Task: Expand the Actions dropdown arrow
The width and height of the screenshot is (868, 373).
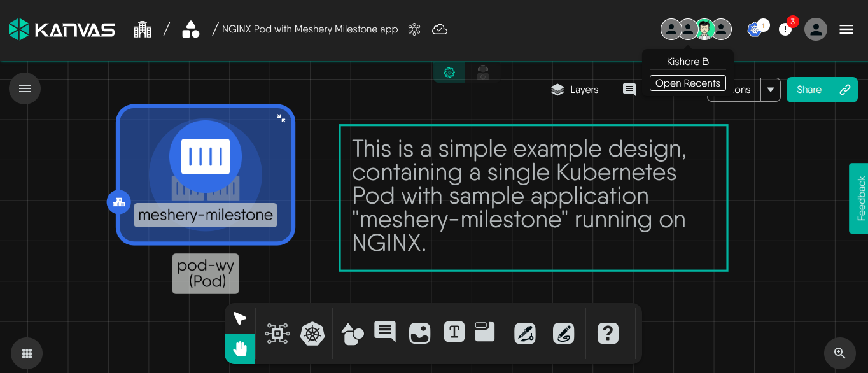Action: point(771,90)
